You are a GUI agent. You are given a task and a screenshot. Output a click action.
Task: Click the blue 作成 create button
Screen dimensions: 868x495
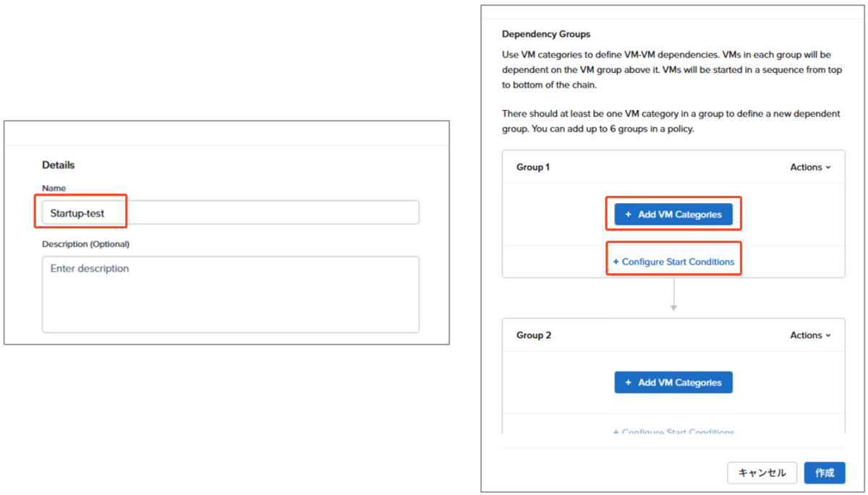point(825,473)
